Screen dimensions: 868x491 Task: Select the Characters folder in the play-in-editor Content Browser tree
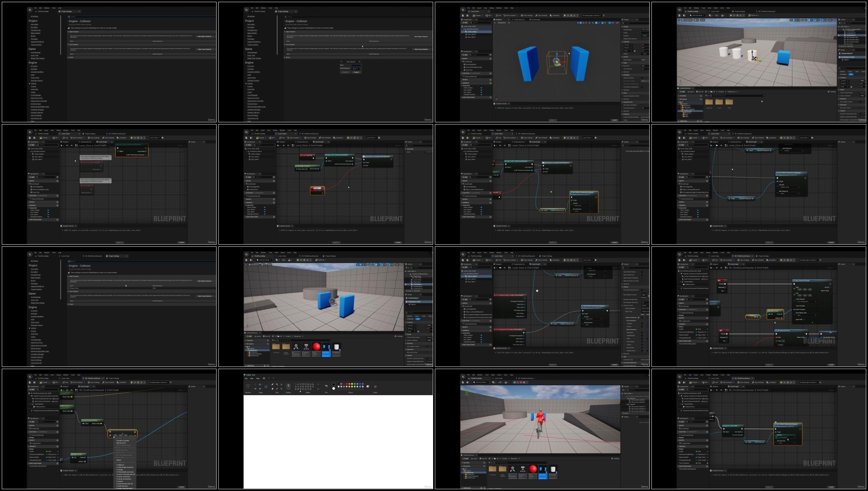[470, 475]
